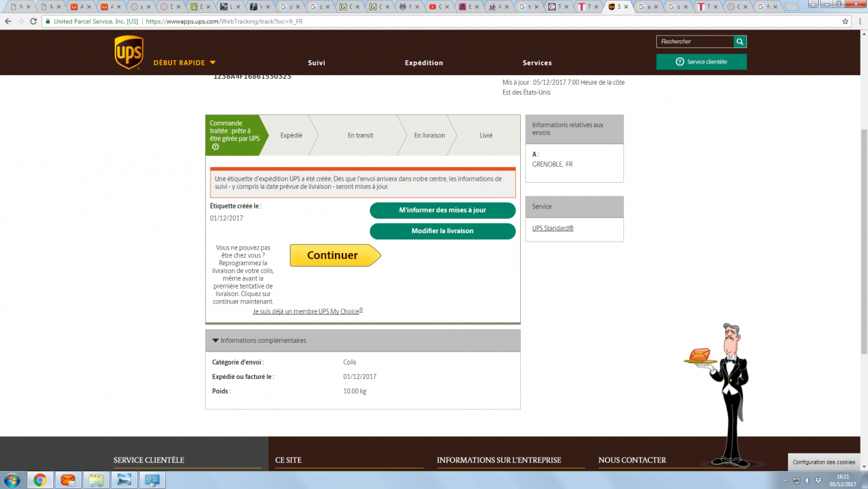Screen dimensions: 868x489
Task: Click the INFORMATIONS SUR L'ENTREPRISE footer heading
Action: coord(499,460)
